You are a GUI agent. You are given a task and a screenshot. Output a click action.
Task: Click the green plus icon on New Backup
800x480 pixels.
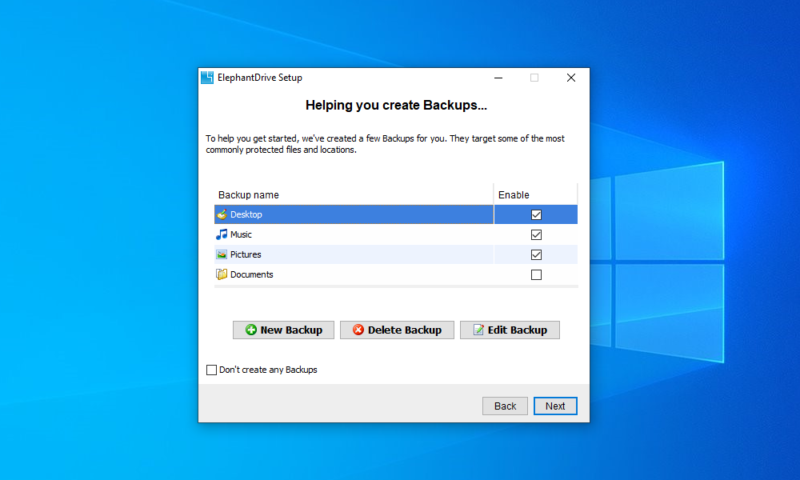[251, 330]
